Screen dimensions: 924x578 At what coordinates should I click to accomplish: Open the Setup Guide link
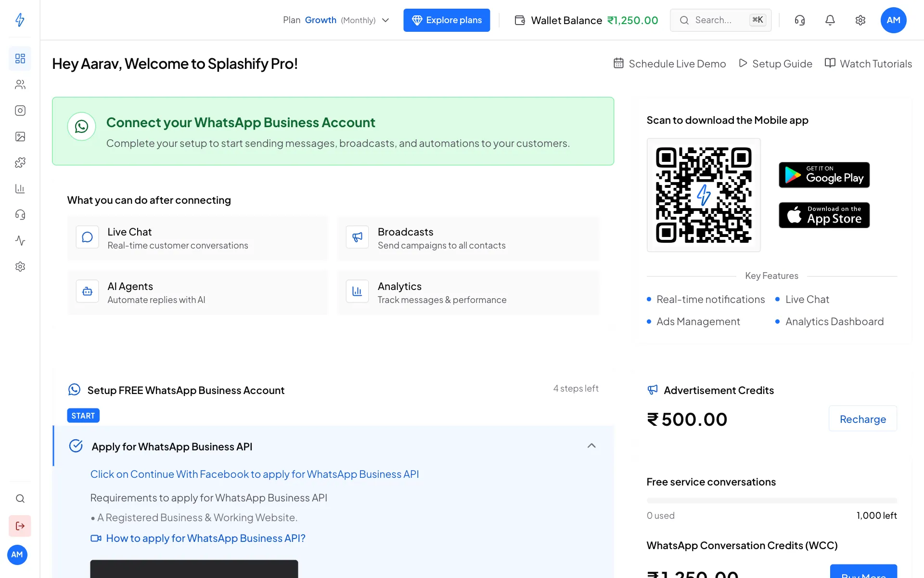point(775,64)
